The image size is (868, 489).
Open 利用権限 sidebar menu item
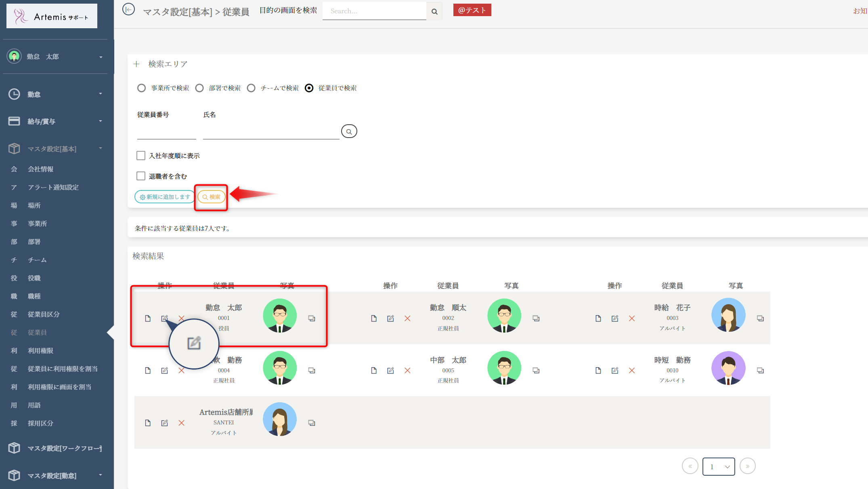(40, 351)
